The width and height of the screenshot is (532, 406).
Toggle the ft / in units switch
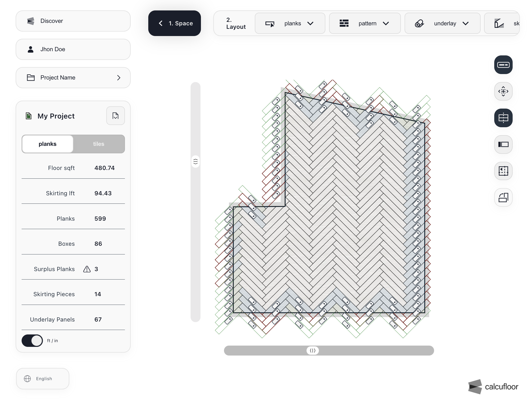(x=32, y=341)
